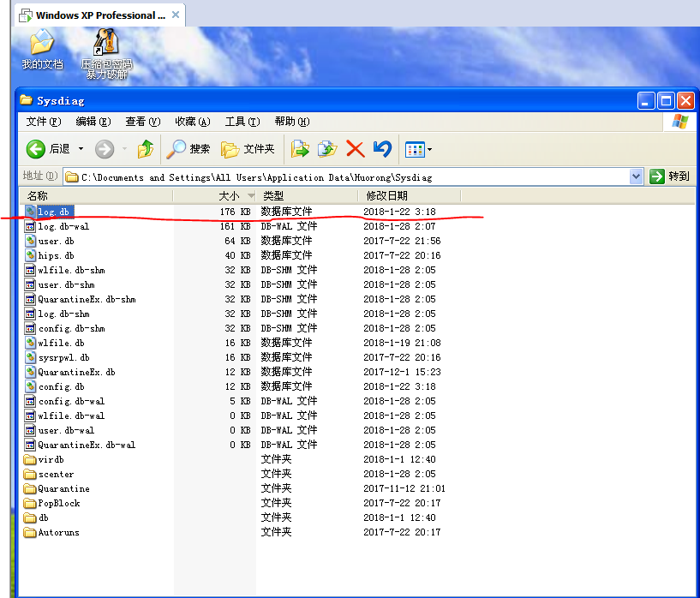700x598 pixels.
Task: Expand the address bar dropdown arrow
Action: (636, 176)
